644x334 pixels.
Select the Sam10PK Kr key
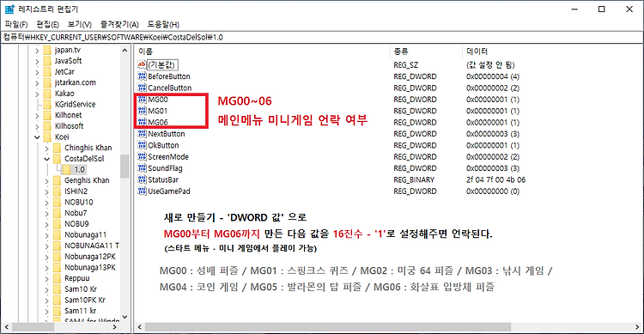[x=85, y=301]
